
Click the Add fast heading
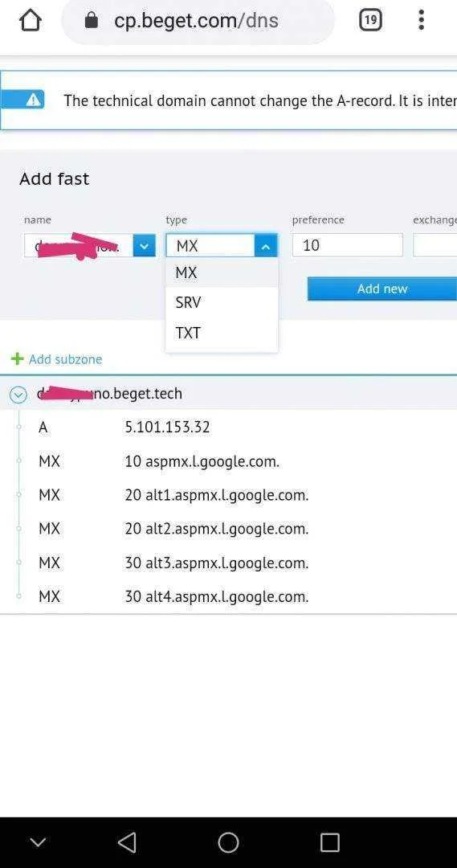(55, 178)
